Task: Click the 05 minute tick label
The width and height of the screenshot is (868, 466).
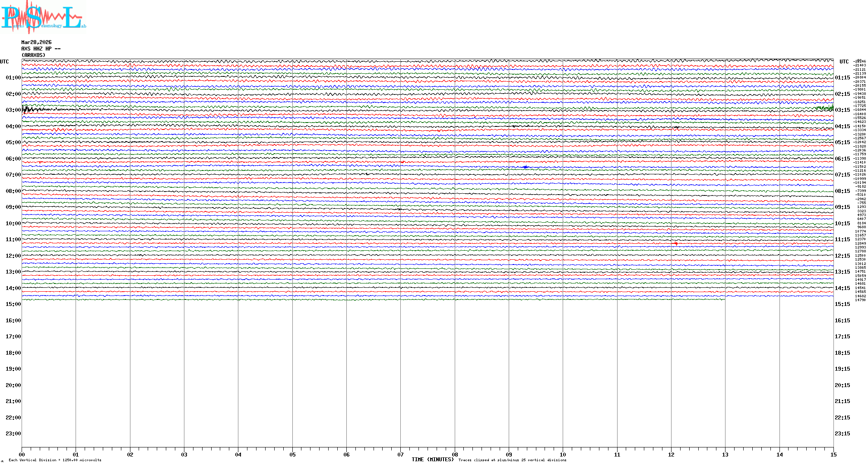Action: (x=292, y=455)
